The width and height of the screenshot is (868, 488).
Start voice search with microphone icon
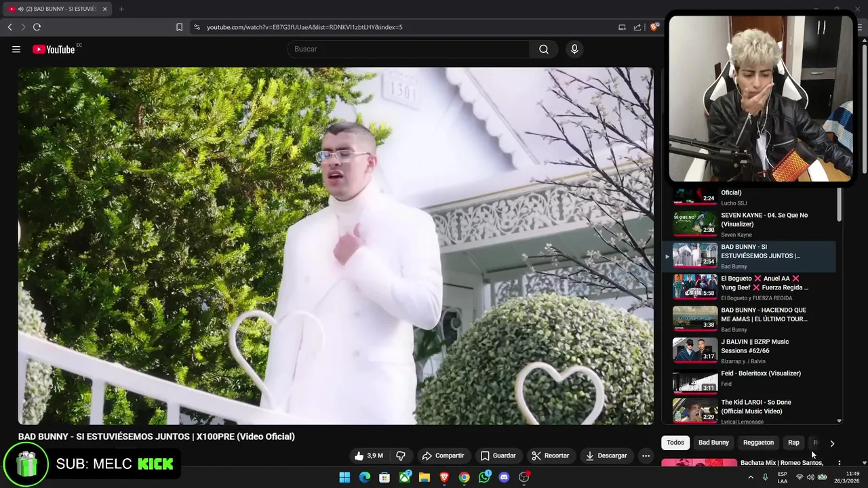pyautogui.click(x=574, y=49)
